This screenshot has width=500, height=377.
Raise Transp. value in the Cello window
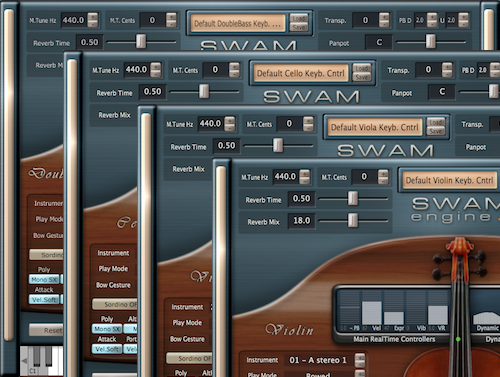447,66
